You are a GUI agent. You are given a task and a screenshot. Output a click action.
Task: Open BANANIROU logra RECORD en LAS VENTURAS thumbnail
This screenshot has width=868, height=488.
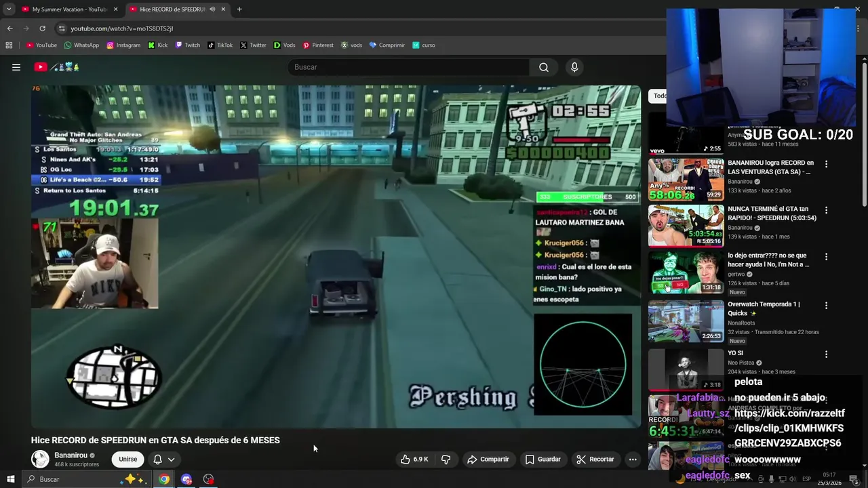coord(686,180)
